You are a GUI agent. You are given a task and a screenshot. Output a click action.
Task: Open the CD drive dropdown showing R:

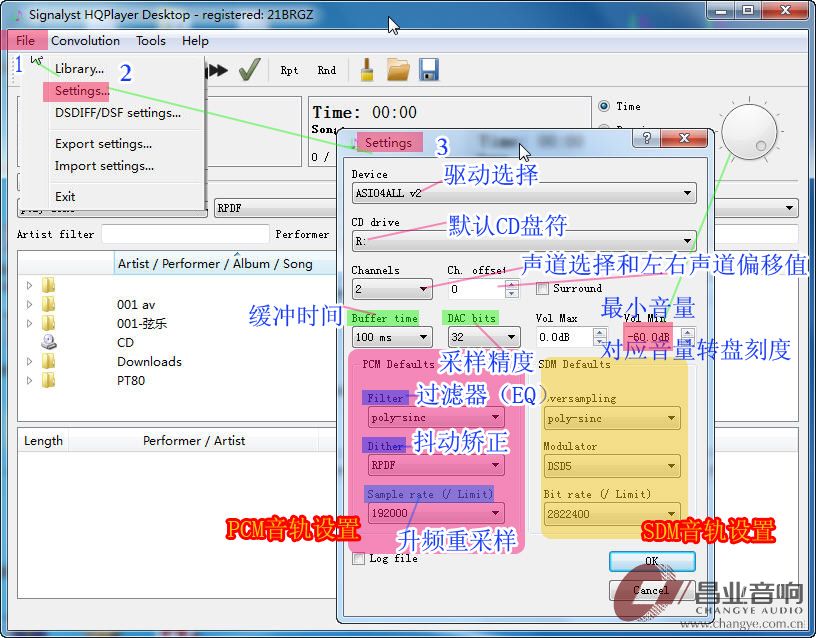coord(524,241)
